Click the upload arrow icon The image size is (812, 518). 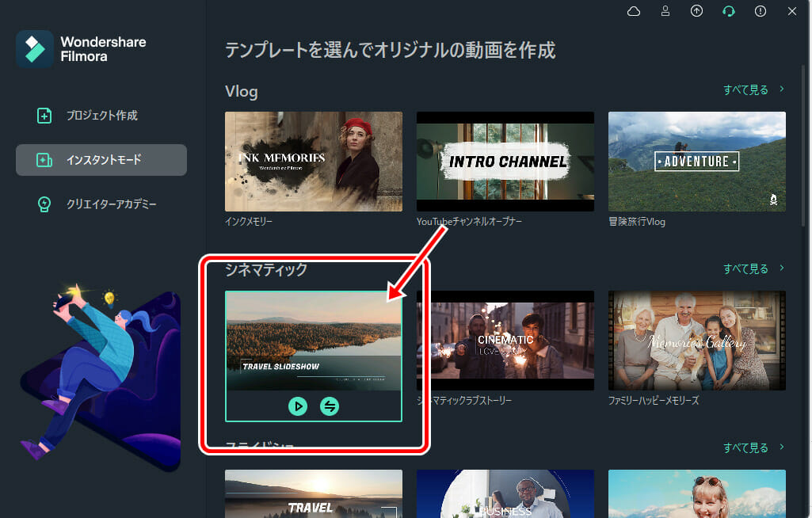(x=696, y=11)
